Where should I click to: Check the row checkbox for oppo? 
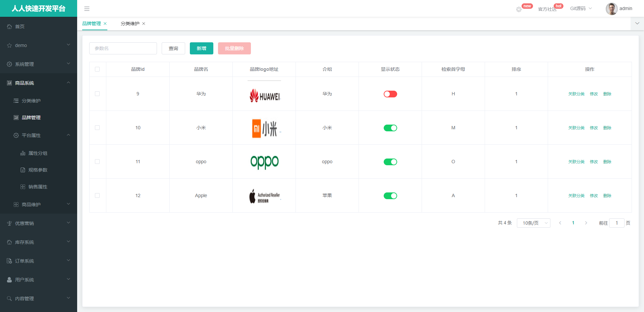[97, 162]
